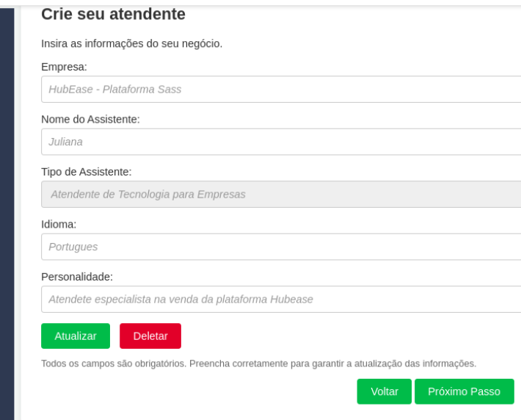Click the "Empresa:" label
The width and height of the screenshot is (521, 420).
(x=64, y=67)
